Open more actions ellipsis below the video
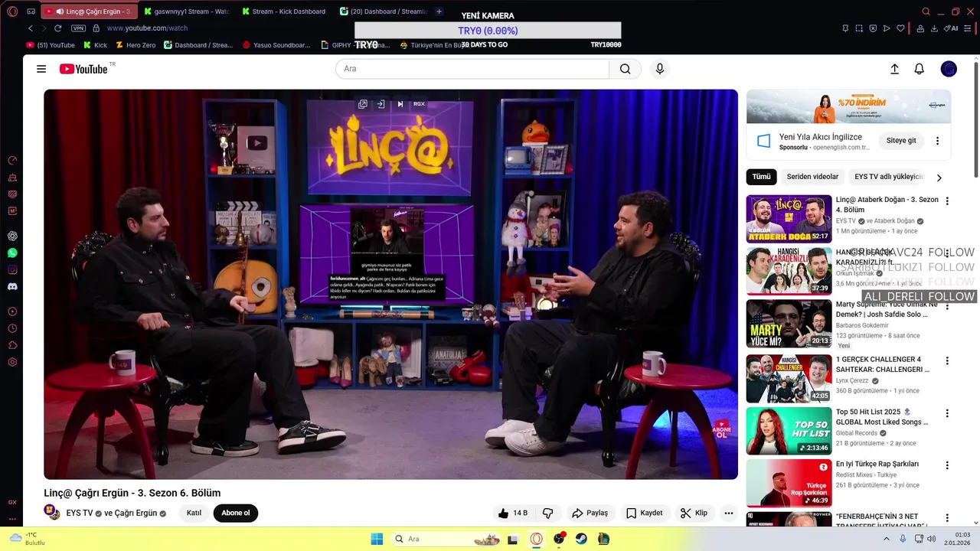Image resolution: width=980 pixels, height=551 pixels. coord(729,513)
